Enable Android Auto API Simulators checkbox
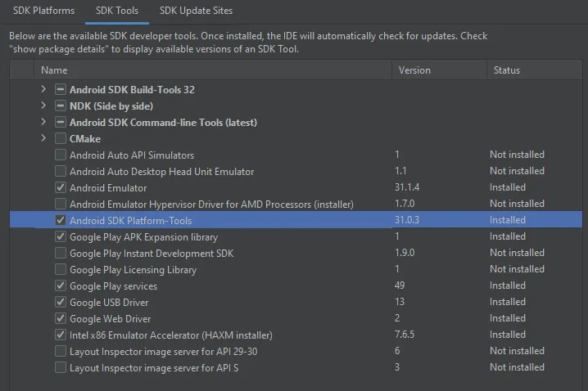Viewport: 588px width, 391px height. pyautogui.click(x=60, y=155)
